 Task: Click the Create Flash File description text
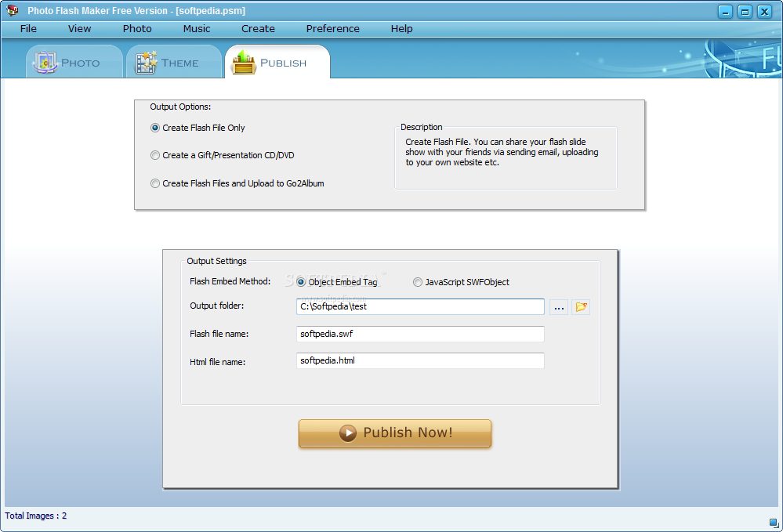(502, 152)
